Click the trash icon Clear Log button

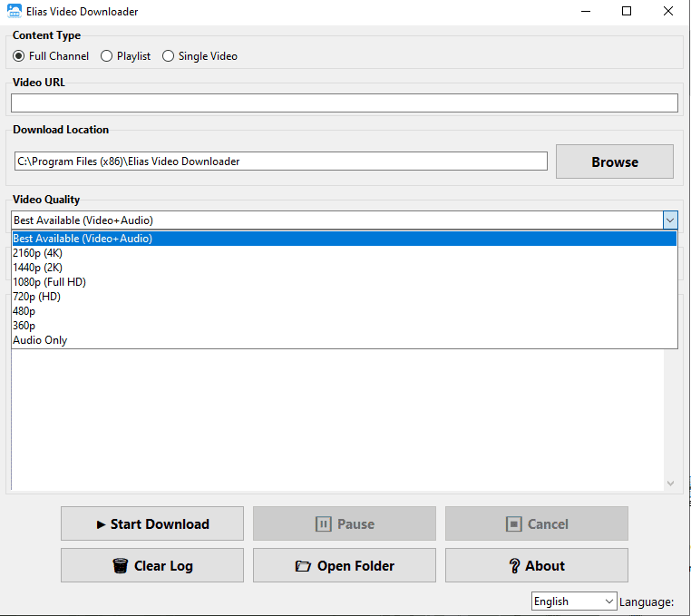pos(152,565)
